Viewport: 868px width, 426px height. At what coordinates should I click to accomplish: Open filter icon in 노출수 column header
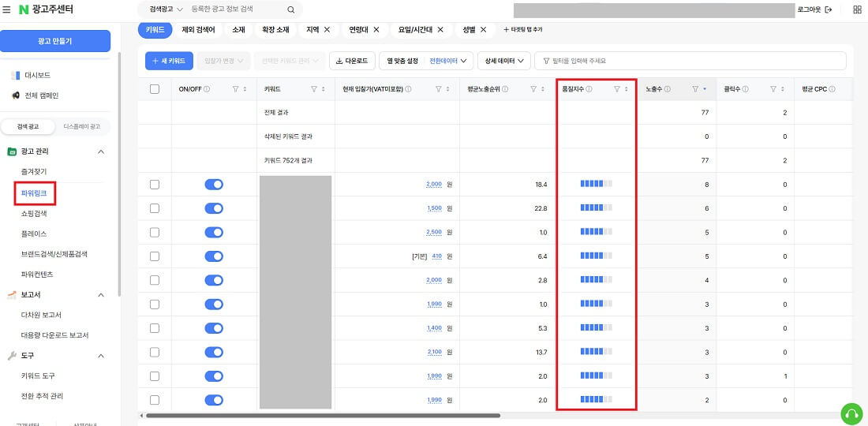(x=695, y=89)
